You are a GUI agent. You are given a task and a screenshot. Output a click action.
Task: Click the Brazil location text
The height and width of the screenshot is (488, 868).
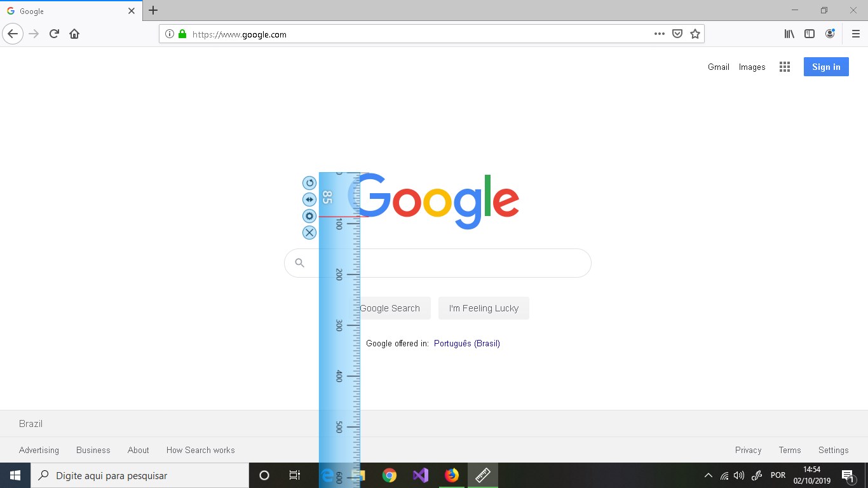31,424
